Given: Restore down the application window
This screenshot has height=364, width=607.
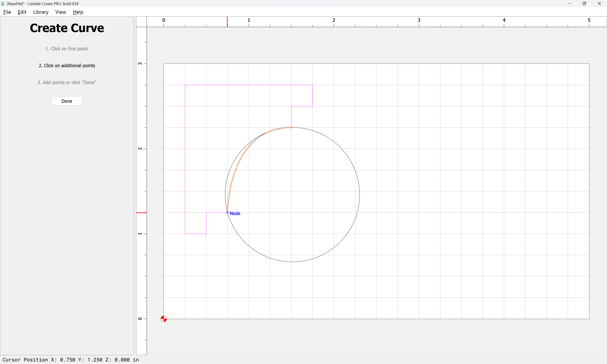Looking at the screenshot, I should (584, 4).
